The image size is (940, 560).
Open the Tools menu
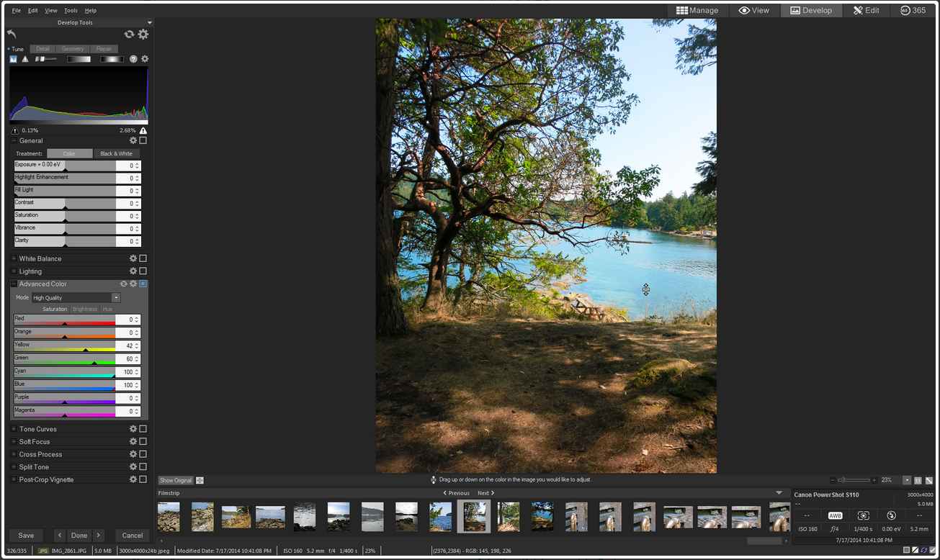coord(71,11)
